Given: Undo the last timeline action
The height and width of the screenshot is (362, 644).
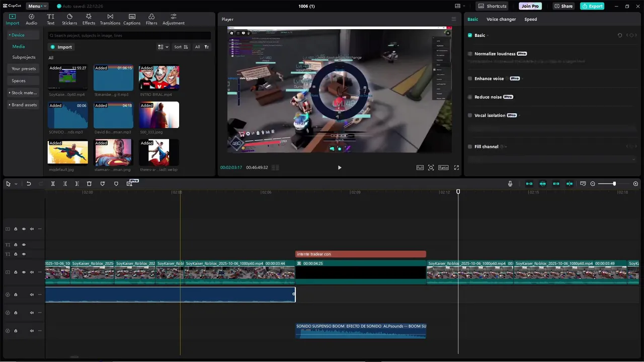Looking at the screenshot, I should [x=29, y=184].
